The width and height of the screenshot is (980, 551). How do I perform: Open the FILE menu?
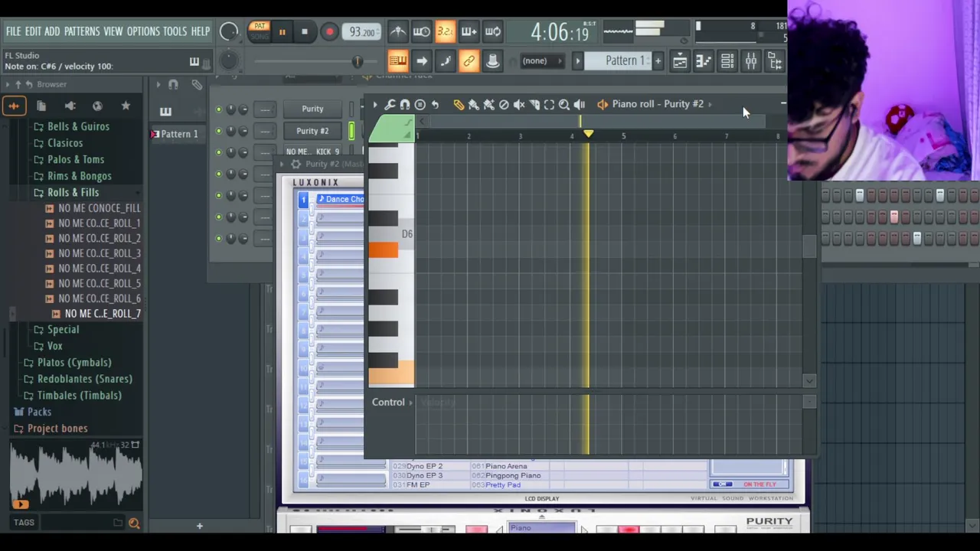click(13, 31)
